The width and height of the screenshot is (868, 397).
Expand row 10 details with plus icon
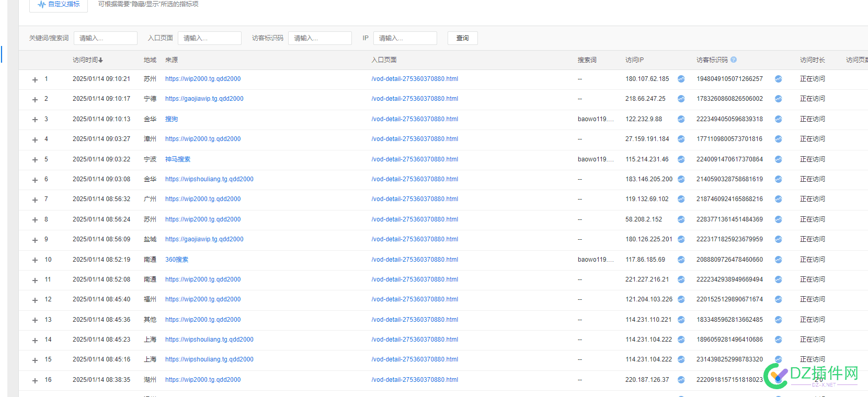click(35, 260)
